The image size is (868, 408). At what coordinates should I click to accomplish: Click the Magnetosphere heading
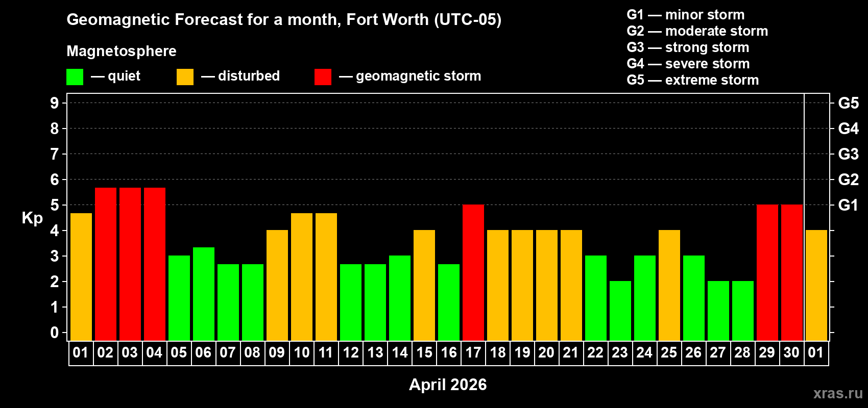[x=122, y=51]
